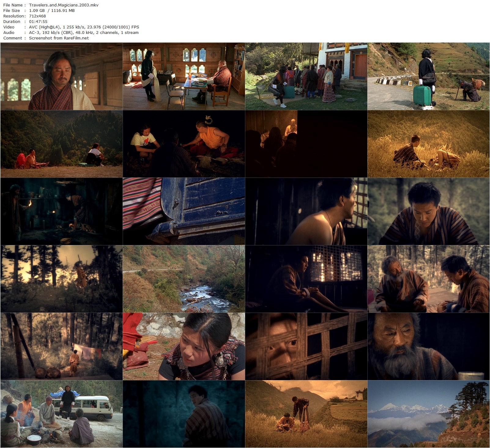
Task: Open thumbnail of man with green suitcase on road
Action: tap(429, 76)
